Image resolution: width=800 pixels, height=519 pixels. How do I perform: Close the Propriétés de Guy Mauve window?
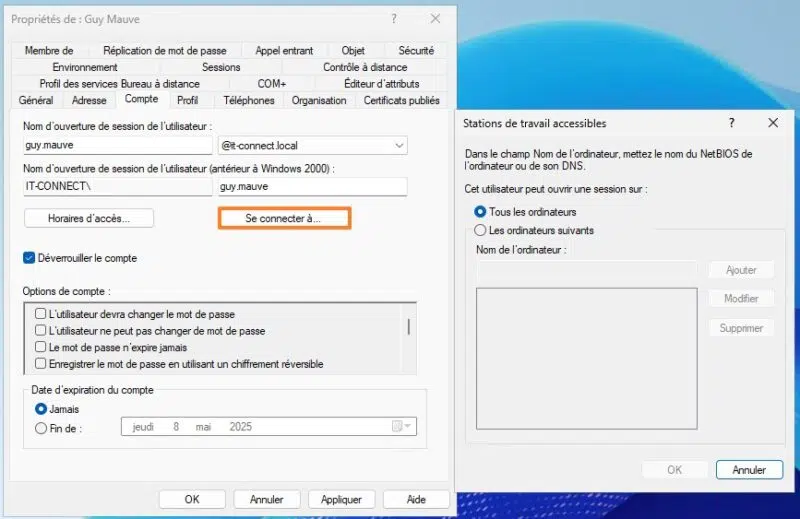click(435, 19)
